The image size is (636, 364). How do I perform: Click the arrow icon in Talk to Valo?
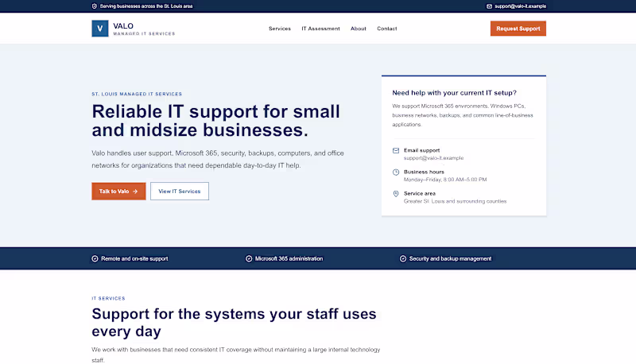point(135,192)
